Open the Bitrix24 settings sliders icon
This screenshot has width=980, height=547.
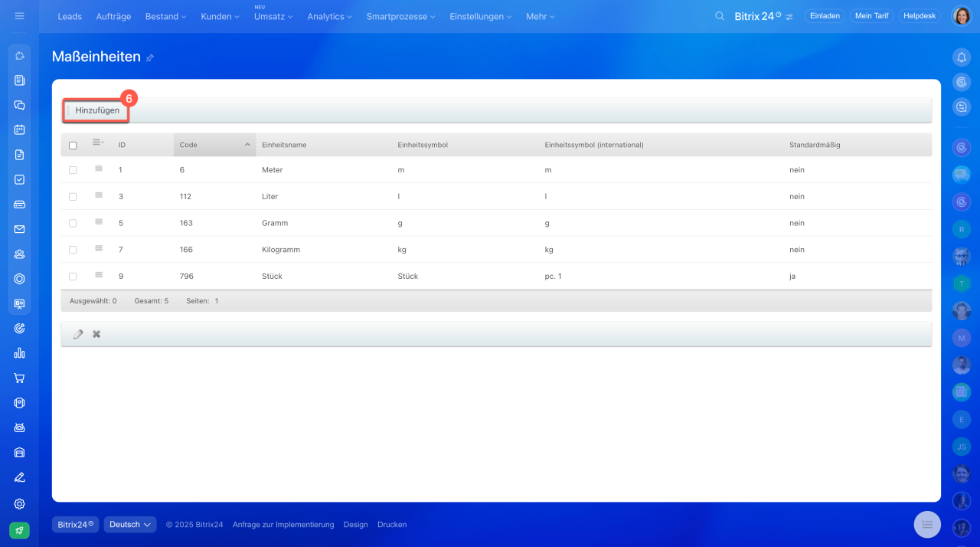point(789,16)
